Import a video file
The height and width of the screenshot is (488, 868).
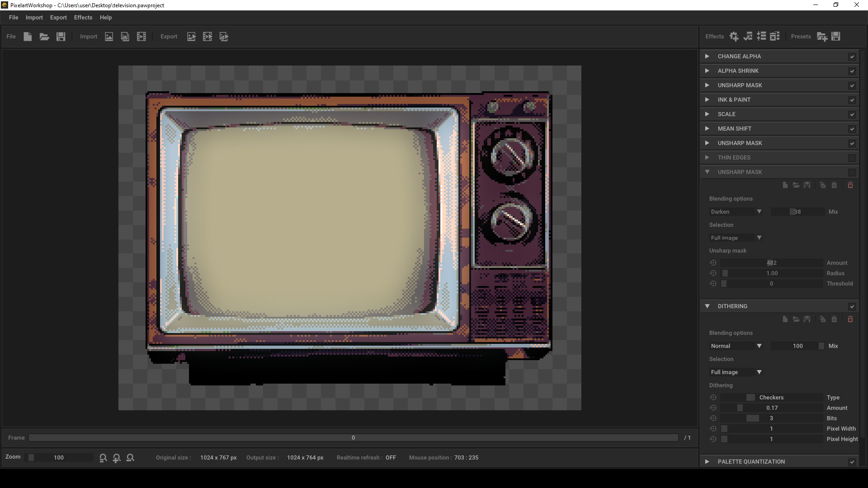coord(141,37)
